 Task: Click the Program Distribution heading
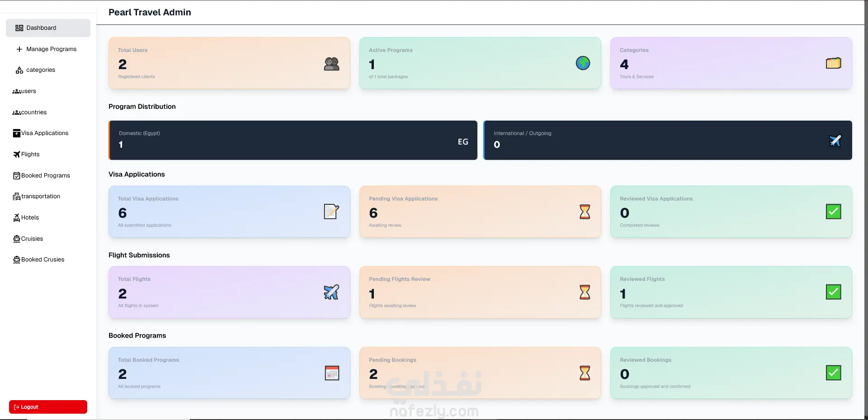(x=142, y=107)
